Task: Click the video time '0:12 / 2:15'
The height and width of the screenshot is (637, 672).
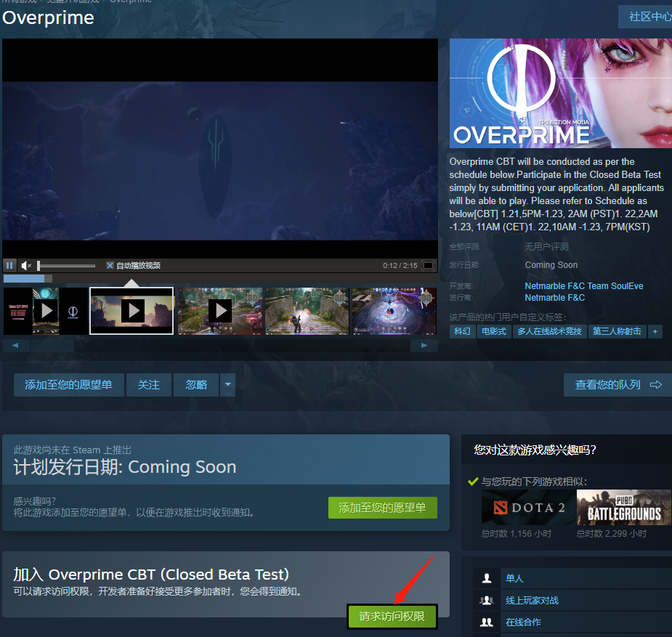Action: point(400,266)
